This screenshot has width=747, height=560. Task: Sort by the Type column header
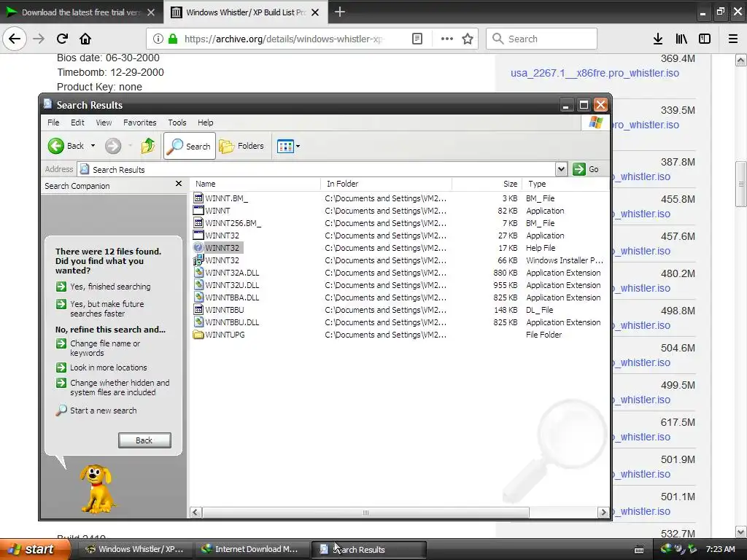pos(565,184)
